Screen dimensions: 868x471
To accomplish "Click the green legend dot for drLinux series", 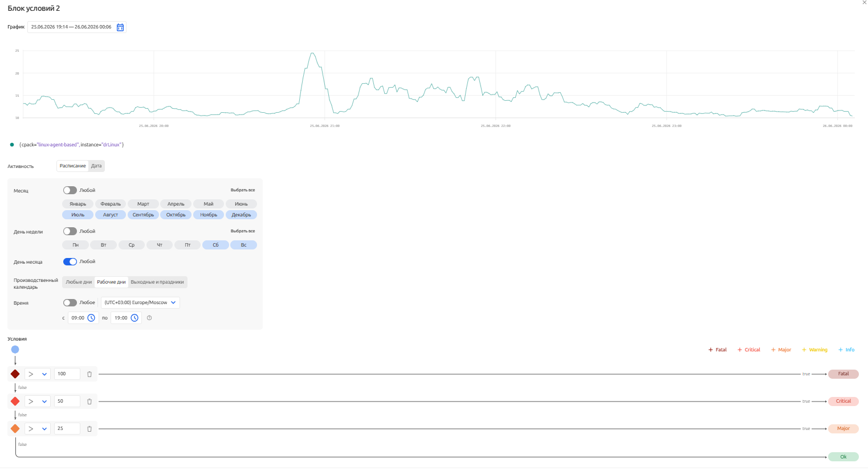I will 12,145.
